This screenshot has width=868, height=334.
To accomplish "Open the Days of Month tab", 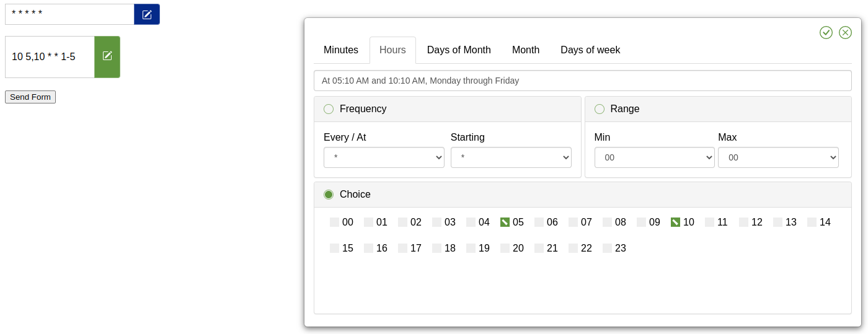I will tap(459, 50).
